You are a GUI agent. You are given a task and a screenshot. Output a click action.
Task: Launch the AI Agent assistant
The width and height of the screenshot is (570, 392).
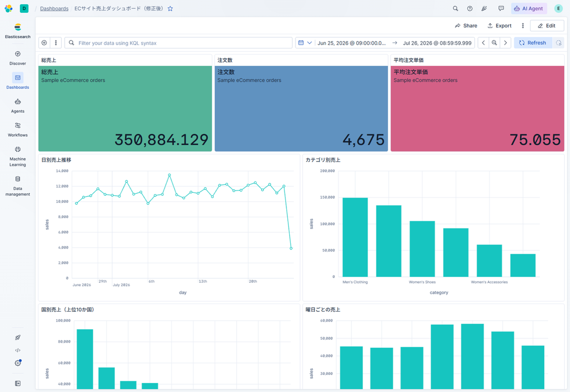[529, 8]
